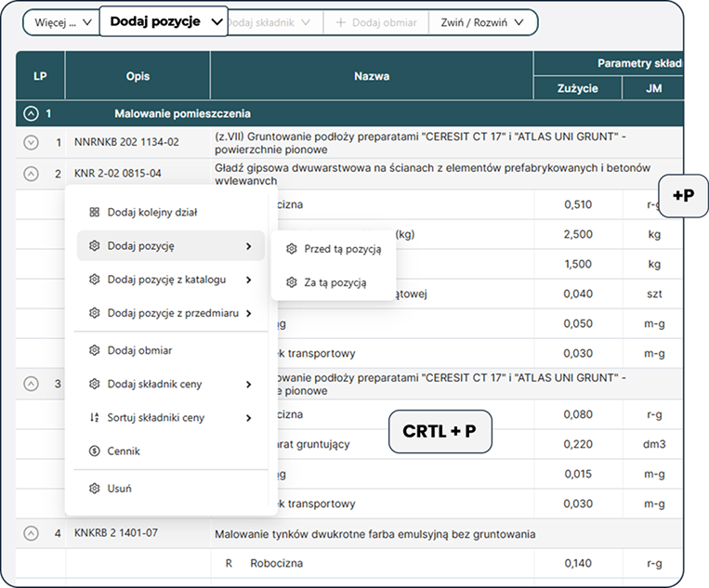Click the grid icon beside Dodaj kolejny dział
This screenshot has height=588, width=709.
click(94, 213)
